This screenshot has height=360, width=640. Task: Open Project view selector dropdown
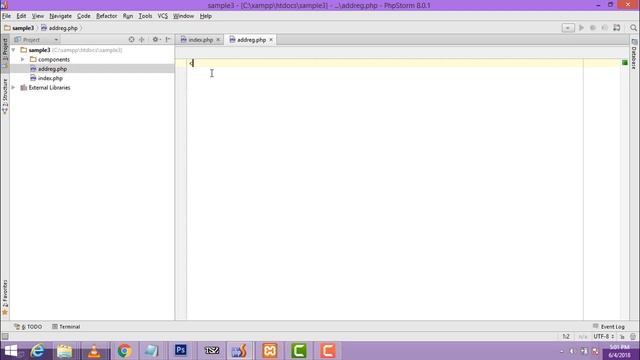click(x=37, y=40)
